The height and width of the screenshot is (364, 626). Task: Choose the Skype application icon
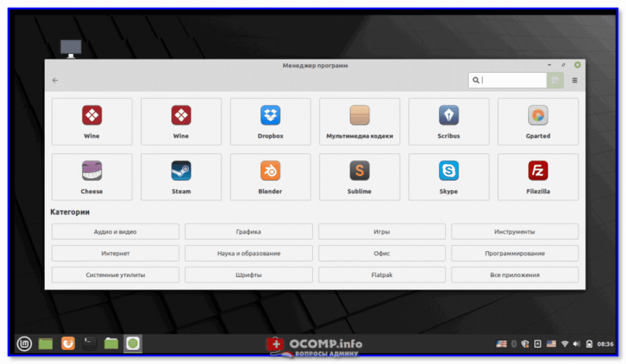tap(449, 177)
